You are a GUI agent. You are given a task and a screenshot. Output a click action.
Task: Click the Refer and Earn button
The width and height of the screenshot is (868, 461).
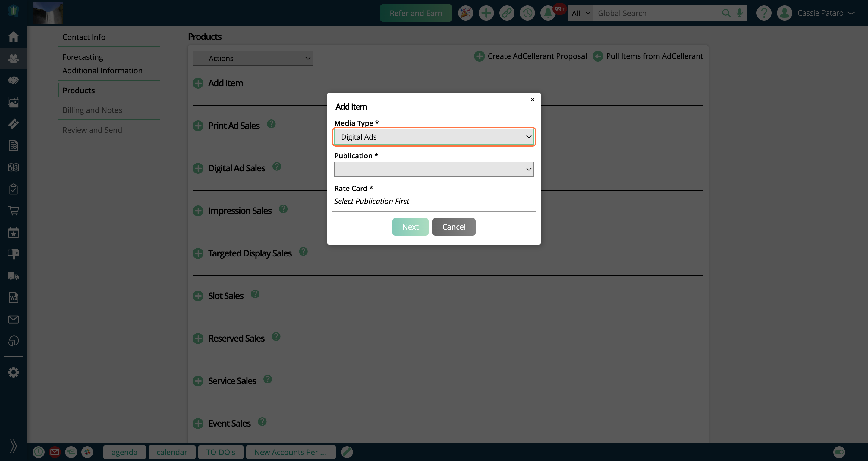[416, 13]
